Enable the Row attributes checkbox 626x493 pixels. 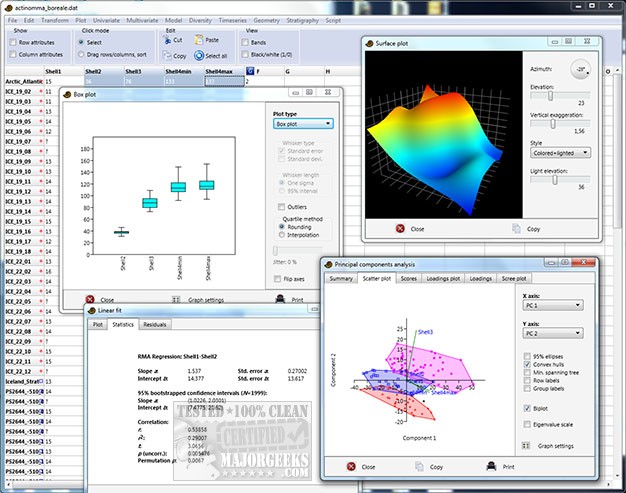tap(13, 42)
